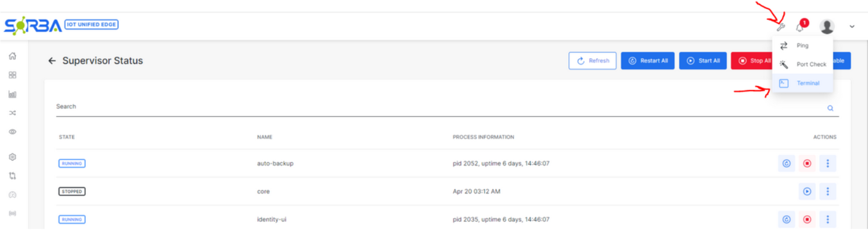
Task: Open more actions for core row
Action: pyautogui.click(x=828, y=192)
